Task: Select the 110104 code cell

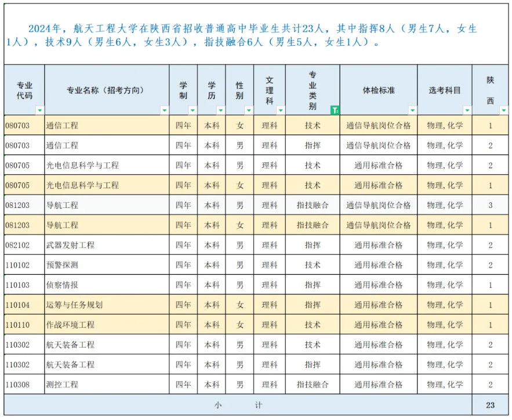Action: pos(24,305)
